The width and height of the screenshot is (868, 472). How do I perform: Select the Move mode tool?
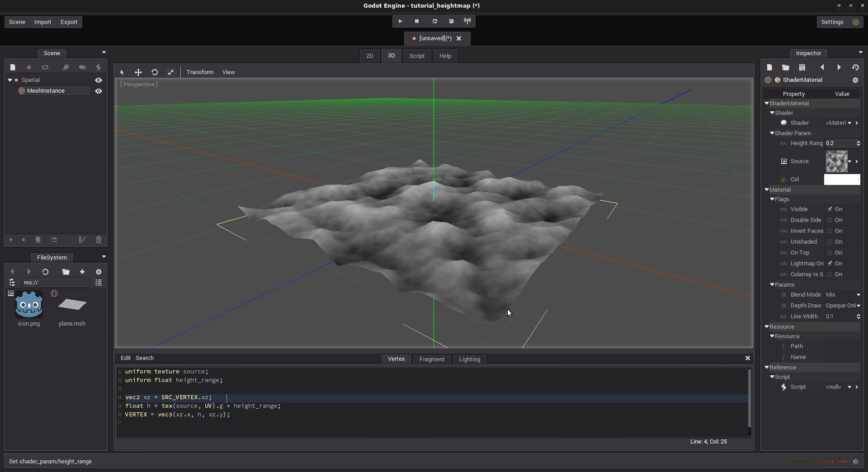138,72
